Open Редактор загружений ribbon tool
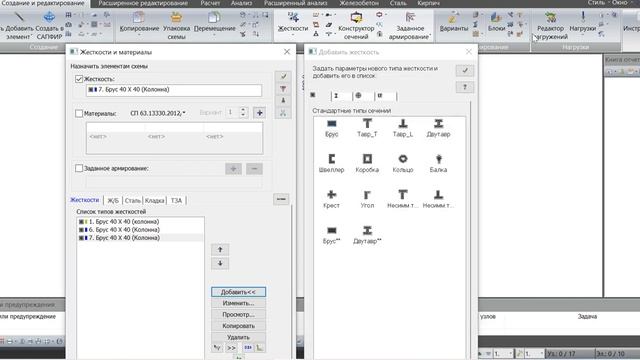Screen dimensions: 640x360 550,25
